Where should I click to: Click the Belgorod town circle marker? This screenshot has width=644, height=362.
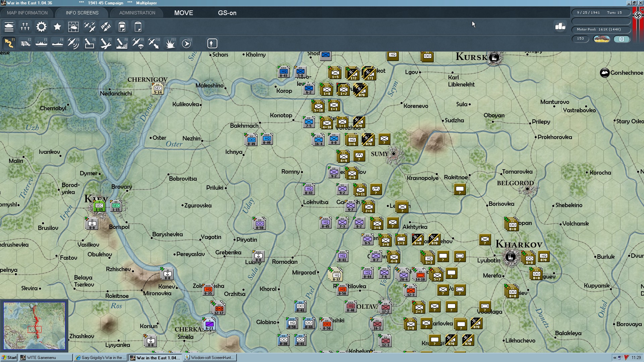(527, 189)
